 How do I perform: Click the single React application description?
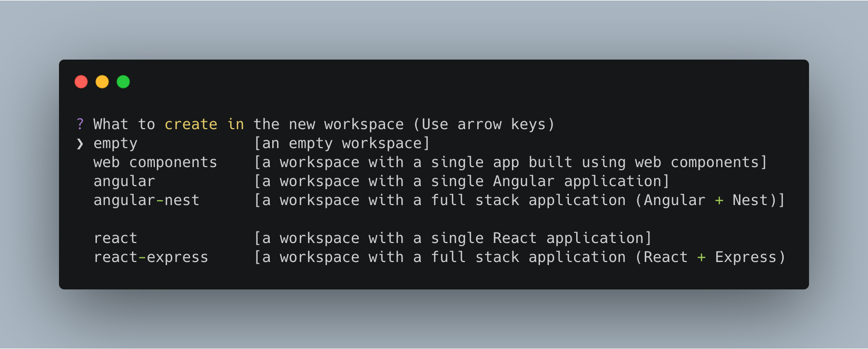[x=452, y=238]
